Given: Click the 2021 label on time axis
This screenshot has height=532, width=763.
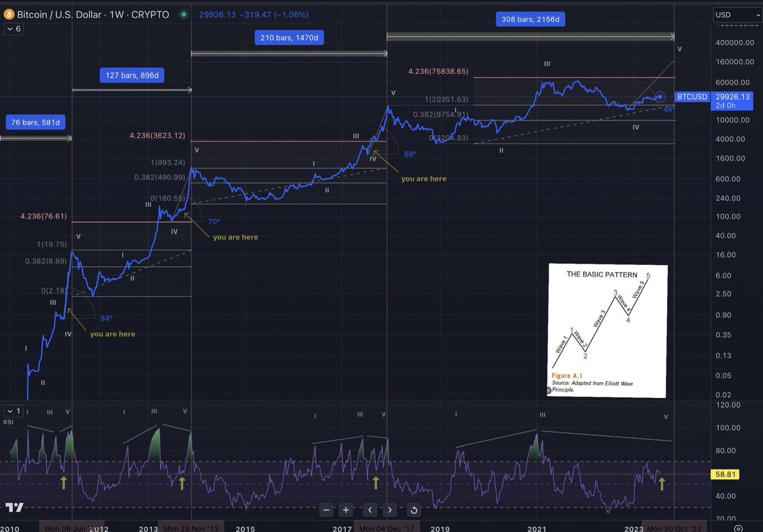Looking at the screenshot, I should [537, 528].
